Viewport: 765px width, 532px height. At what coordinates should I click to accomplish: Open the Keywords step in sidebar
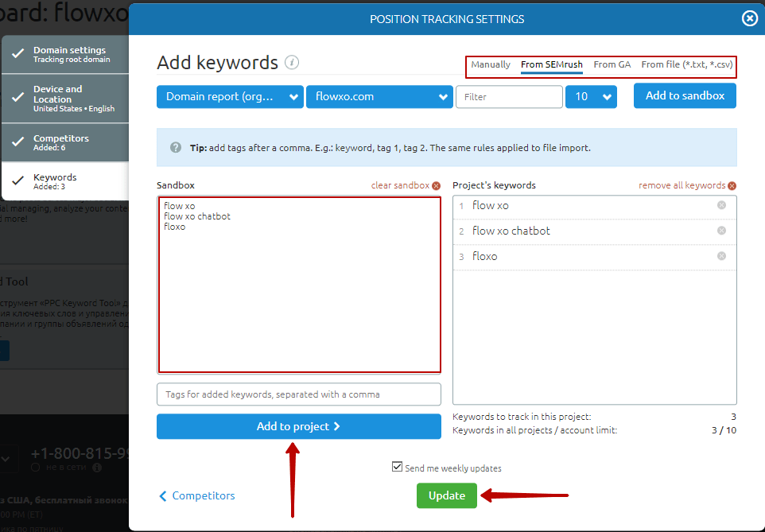[65, 181]
